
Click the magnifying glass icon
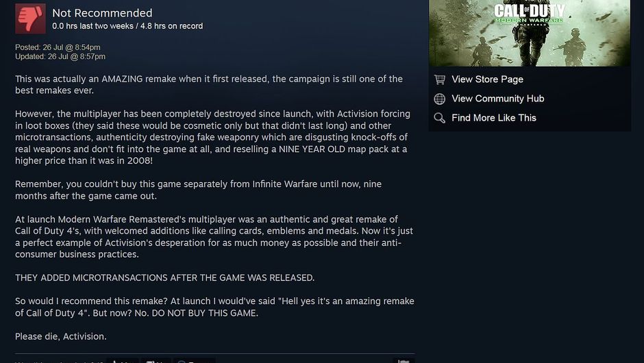coord(439,118)
